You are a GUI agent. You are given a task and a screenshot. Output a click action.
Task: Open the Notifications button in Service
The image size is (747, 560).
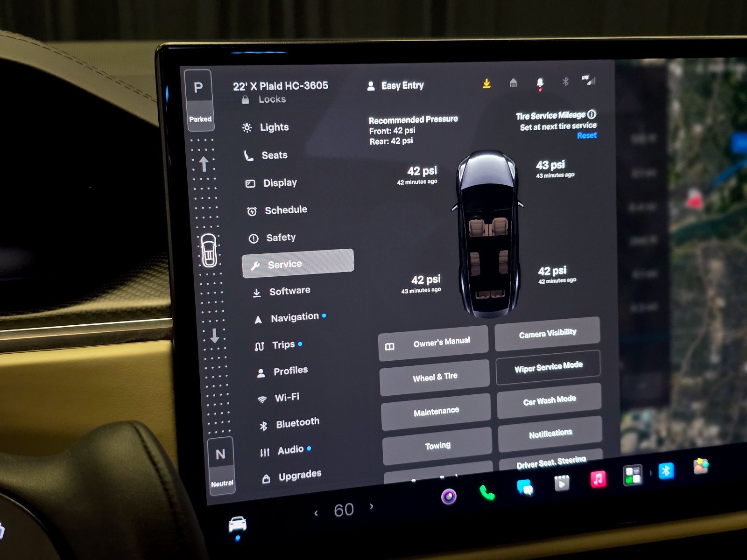click(x=550, y=434)
